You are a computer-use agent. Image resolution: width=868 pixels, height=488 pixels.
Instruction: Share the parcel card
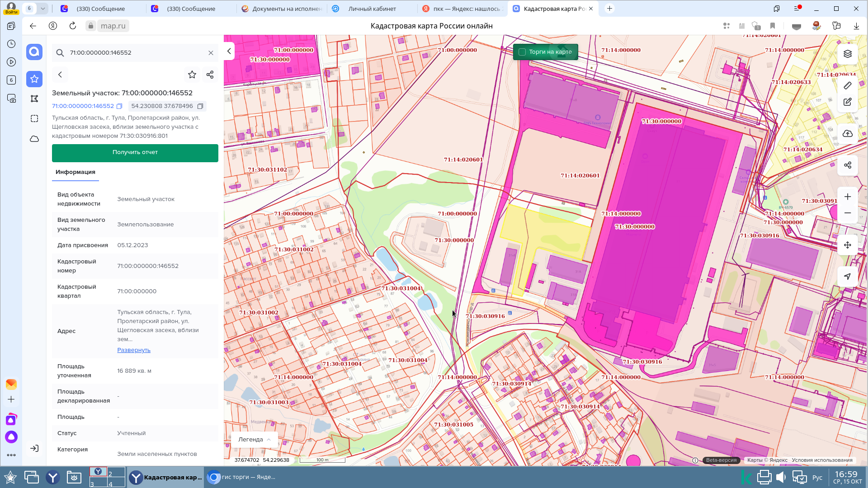(210, 75)
